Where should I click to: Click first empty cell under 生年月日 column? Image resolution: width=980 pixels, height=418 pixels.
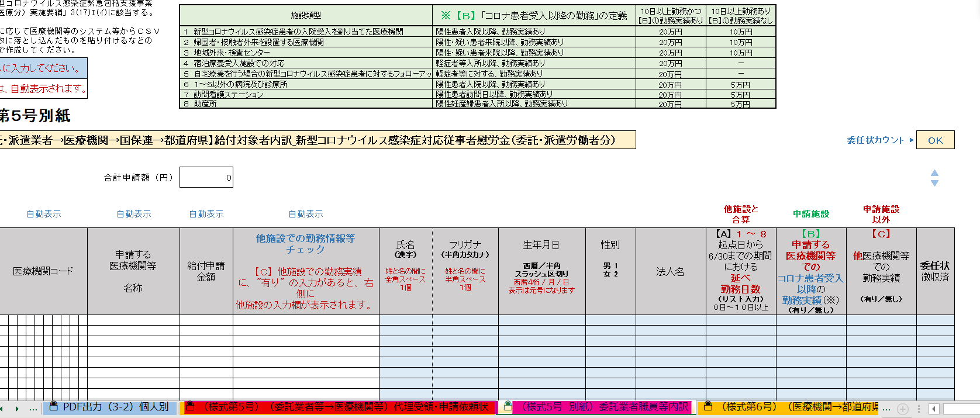541,320
